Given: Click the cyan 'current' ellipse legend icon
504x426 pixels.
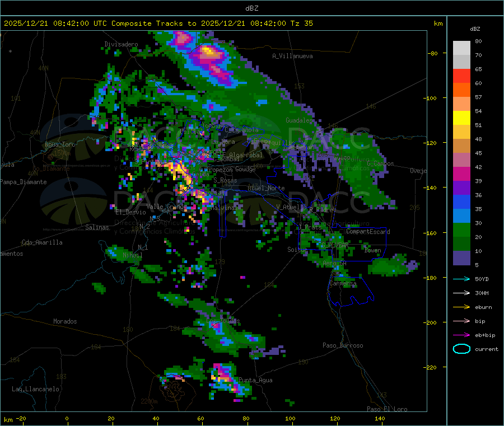Looking at the screenshot, I should click(x=461, y=349).
